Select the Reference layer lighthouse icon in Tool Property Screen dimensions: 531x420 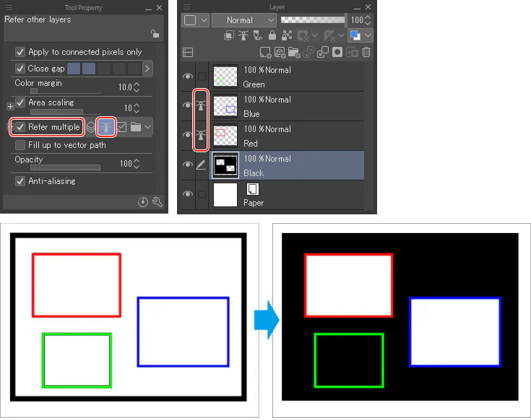tap(106, 127)
